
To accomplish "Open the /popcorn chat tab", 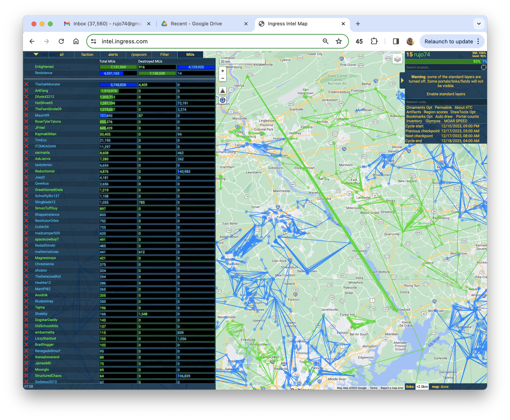I will click(139, 54).
